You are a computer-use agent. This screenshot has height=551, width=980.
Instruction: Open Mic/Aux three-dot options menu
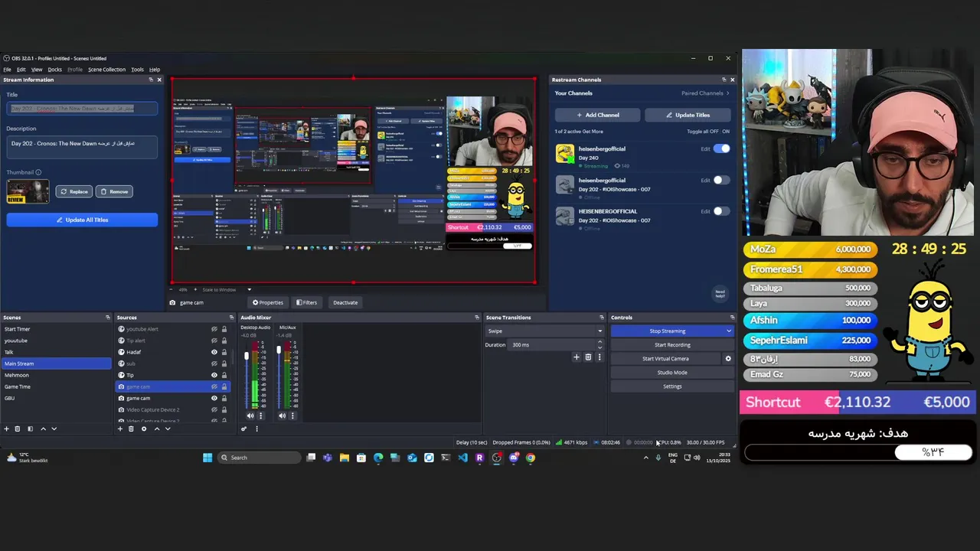[292, 416]
